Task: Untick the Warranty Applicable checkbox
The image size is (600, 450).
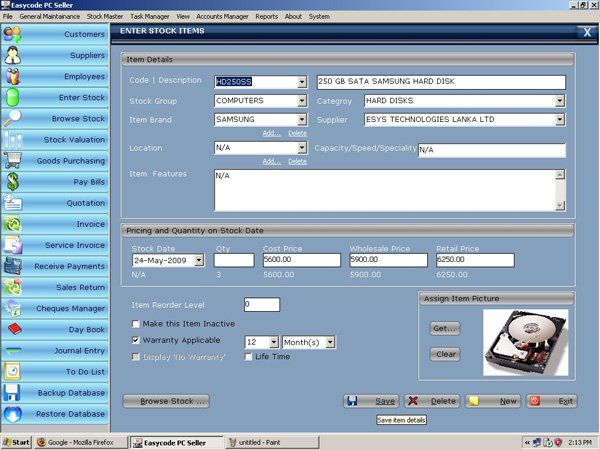Action: pyautogui.click(x=137, y=341)
